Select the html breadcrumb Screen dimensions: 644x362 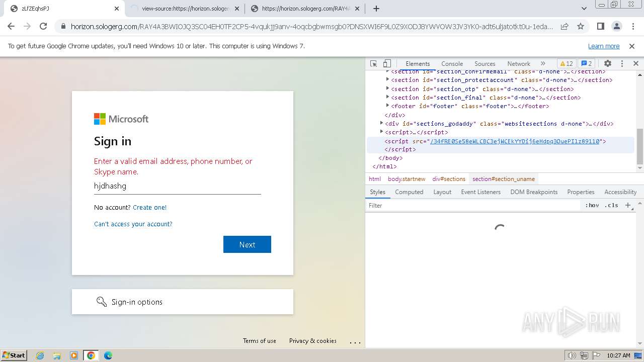tap(375, 179)
